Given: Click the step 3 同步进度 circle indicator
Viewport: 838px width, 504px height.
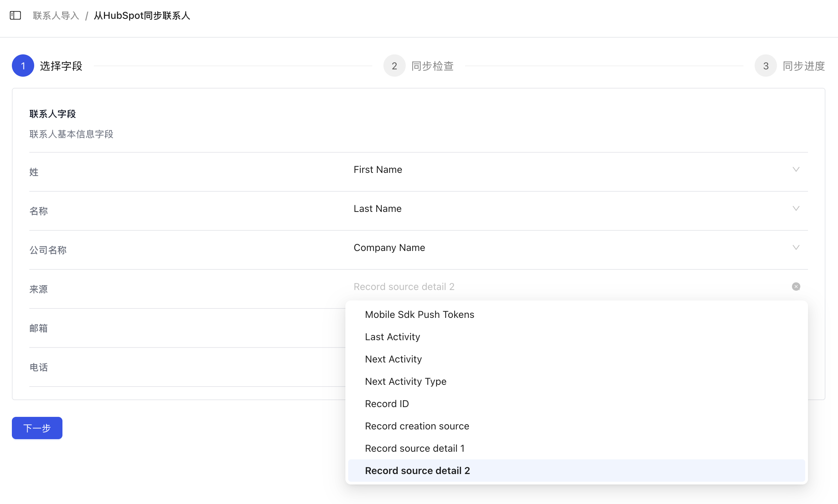Looking at the screenshot, I should (x=765, y=66).
